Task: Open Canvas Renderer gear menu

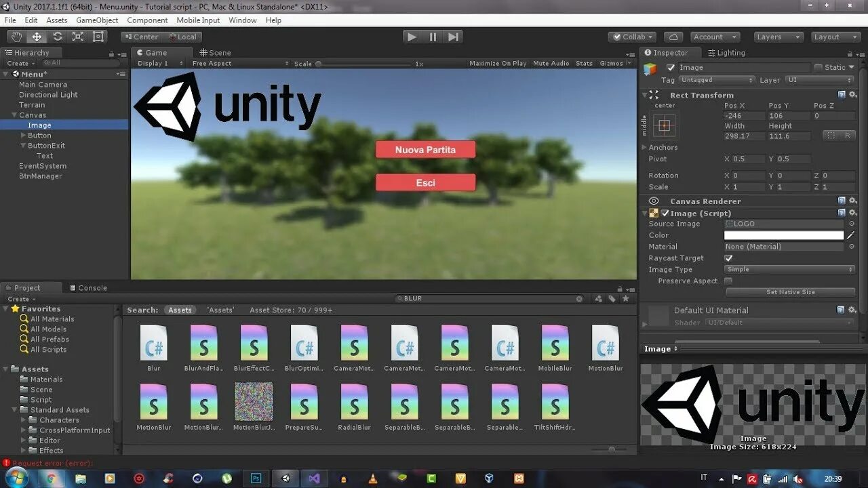Action: [853, 201]
